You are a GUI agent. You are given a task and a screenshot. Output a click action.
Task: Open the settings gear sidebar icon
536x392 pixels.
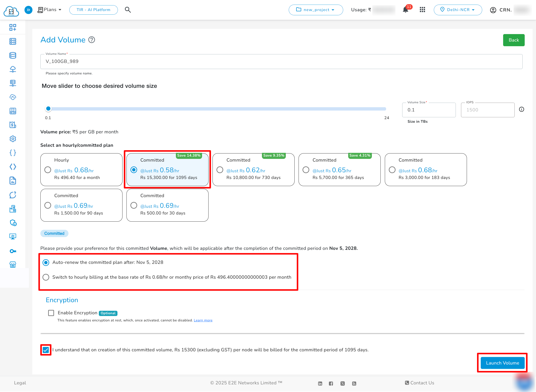point(13,139)
